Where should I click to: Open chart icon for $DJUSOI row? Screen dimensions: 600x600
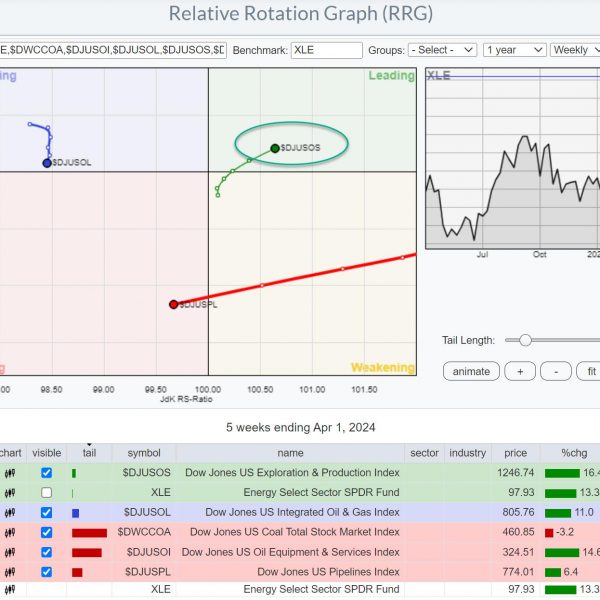click(10, 553)
